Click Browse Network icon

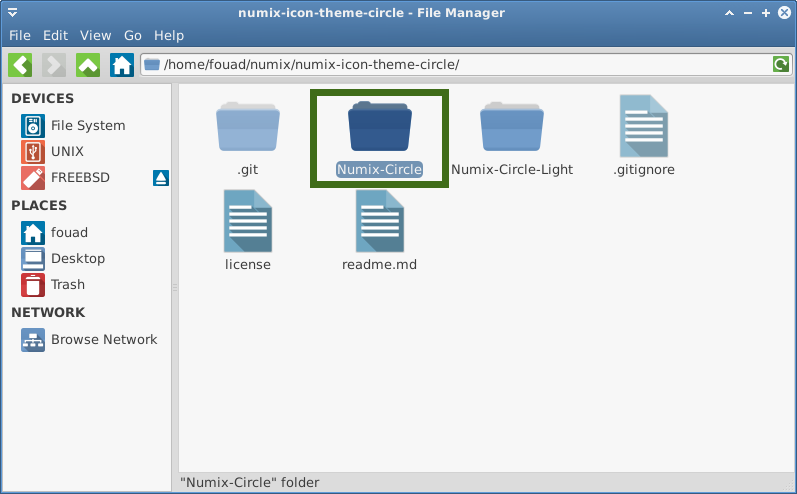(33, 339)
